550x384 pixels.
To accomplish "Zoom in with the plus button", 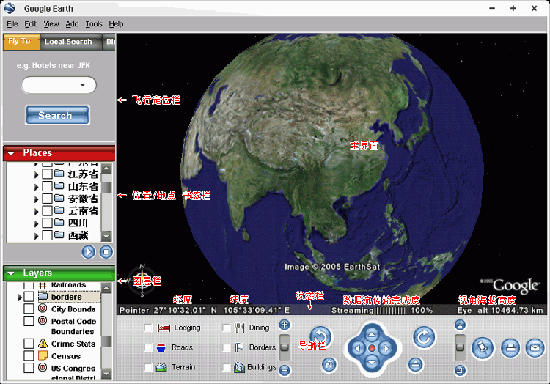I will click(284, 325).
